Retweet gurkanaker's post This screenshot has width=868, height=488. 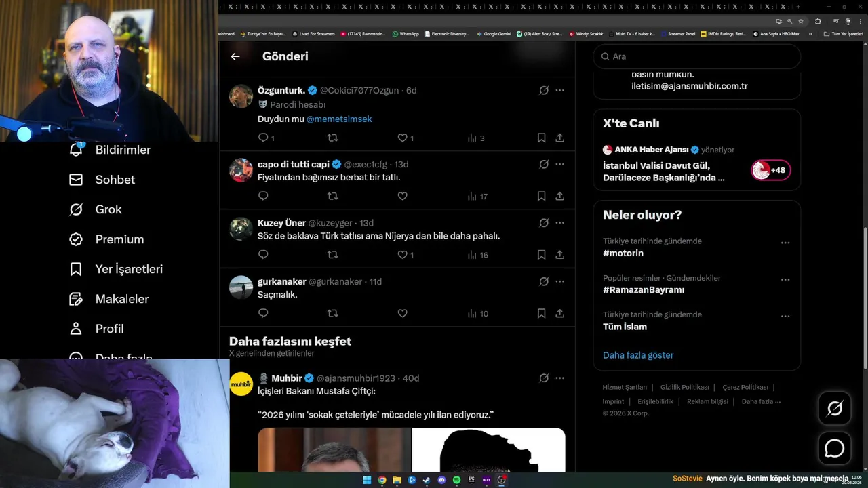pyautogui.click(x=332, y=313)
